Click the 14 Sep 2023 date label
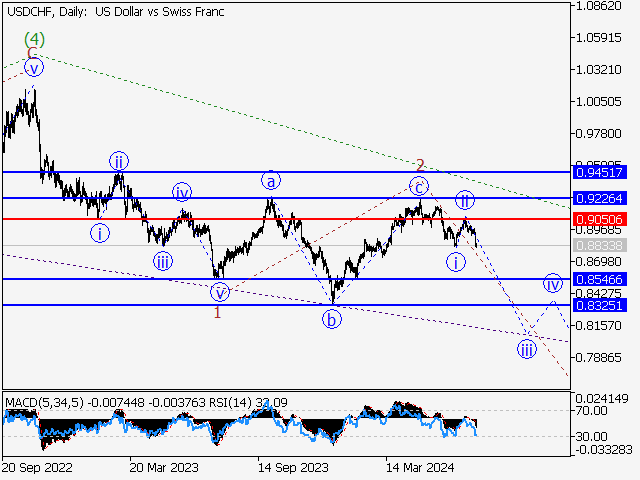The height and width of the screenshot is (480, 640). pos(293,467)
